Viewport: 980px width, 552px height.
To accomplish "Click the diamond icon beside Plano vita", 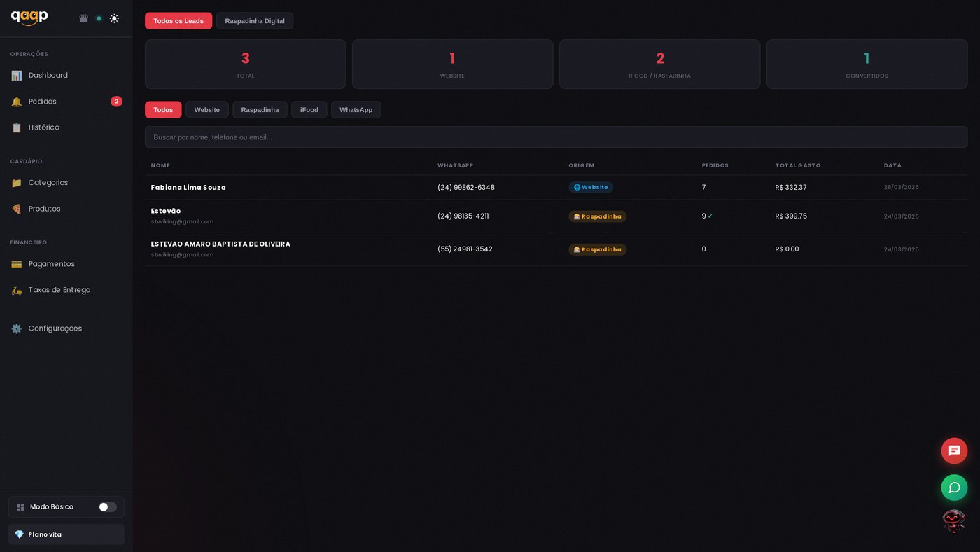I will [x=20, y=534].
